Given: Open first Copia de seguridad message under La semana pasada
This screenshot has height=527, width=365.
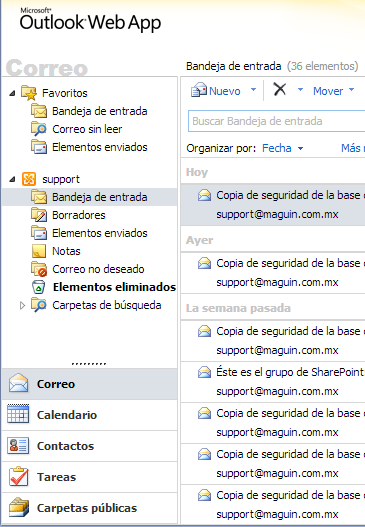Looking at the screenshot, I should (273, 341).
